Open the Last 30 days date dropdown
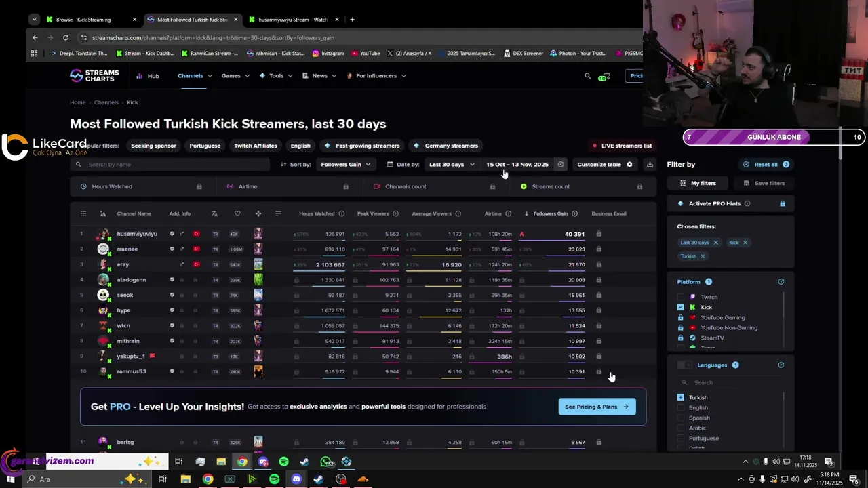The image size is (868, 488). pyautogui.click(x=452, y=164)
